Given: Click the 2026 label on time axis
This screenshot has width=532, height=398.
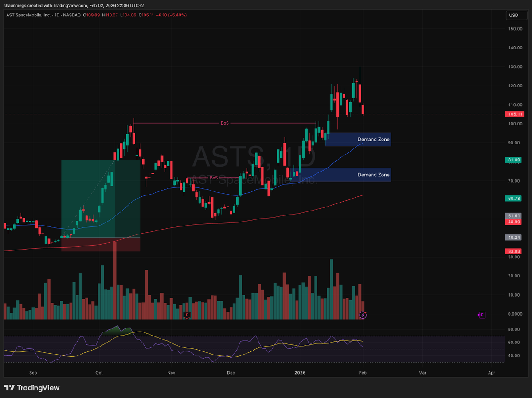Looking at the screenshot, I should (299, 373).
